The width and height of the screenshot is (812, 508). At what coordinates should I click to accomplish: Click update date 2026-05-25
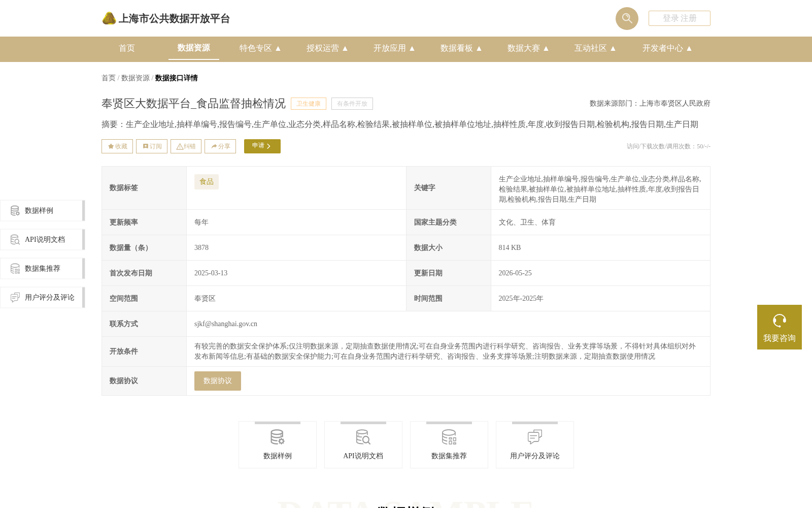(515, 273)
